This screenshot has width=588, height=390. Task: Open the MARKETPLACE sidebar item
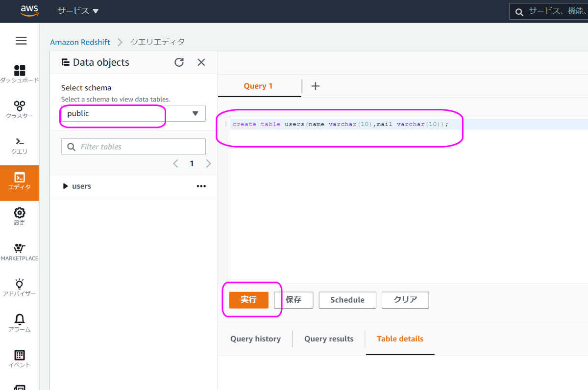coord(20,252)
